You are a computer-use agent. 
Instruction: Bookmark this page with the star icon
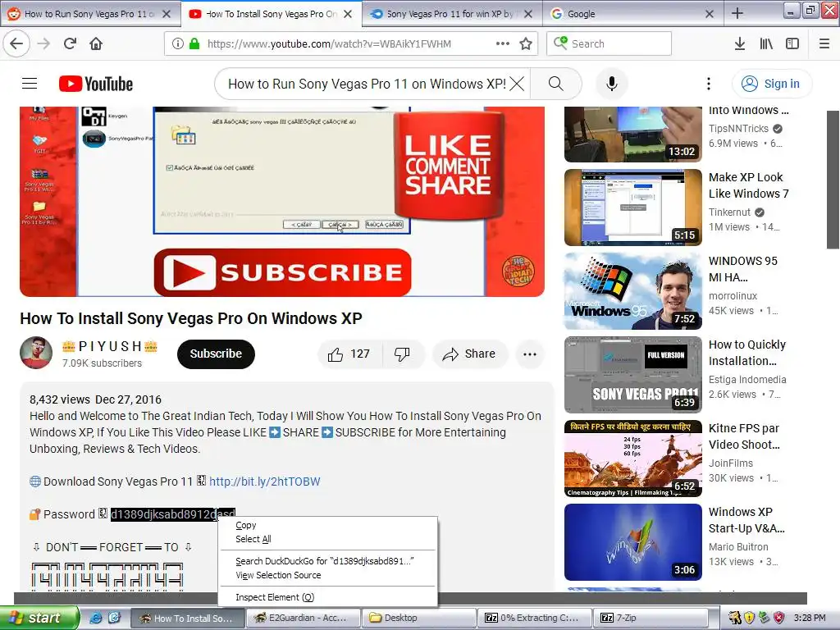pos(526,43)
